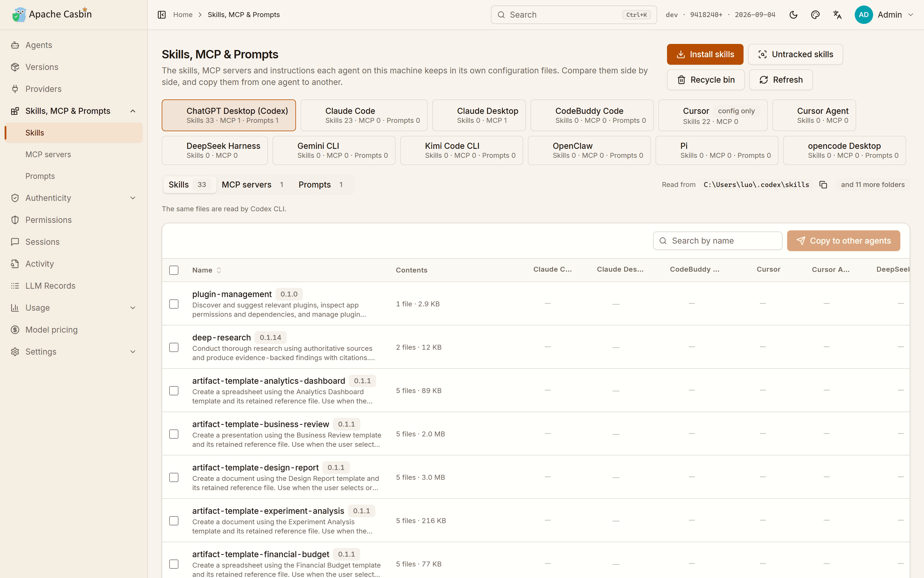Select the Kimi Code CLI agent card

click(x=461, y=151)
